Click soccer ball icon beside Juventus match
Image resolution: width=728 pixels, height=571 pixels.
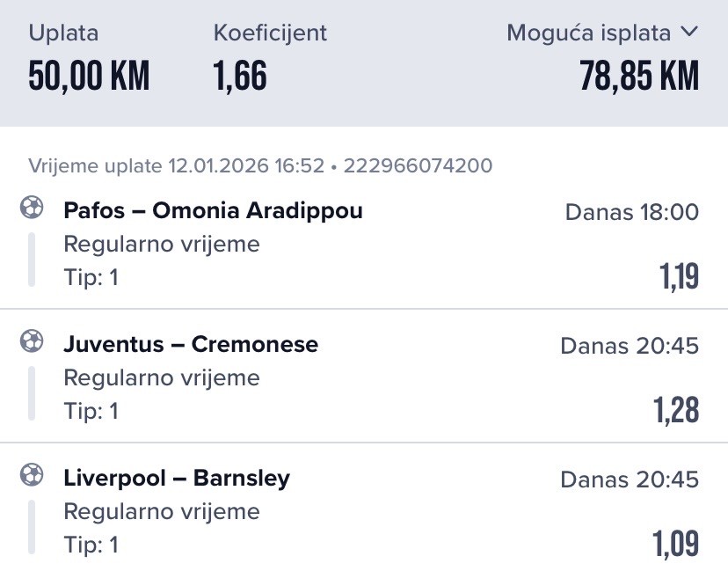click(32, 342)
